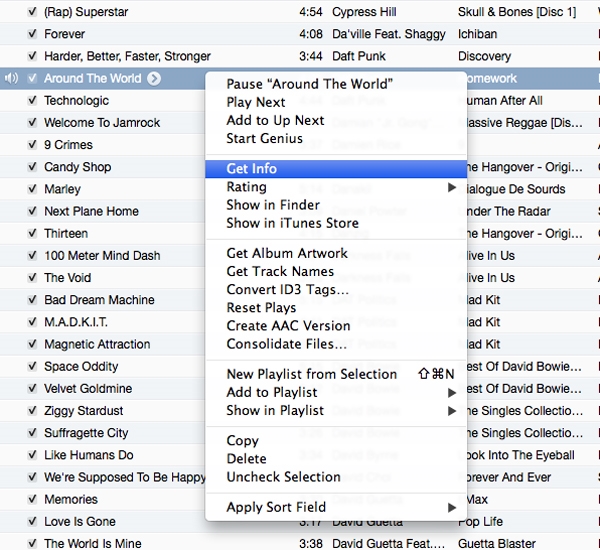Uncheck the Technologic song checkbox
Viewport: 600px width, 550px height.
click(32, 101)
